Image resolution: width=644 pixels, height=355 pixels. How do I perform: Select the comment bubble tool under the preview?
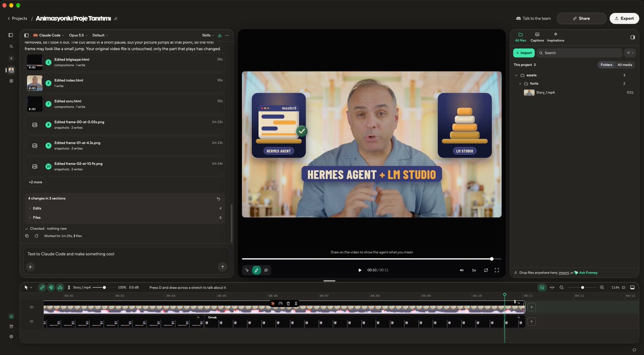point(266,270)
